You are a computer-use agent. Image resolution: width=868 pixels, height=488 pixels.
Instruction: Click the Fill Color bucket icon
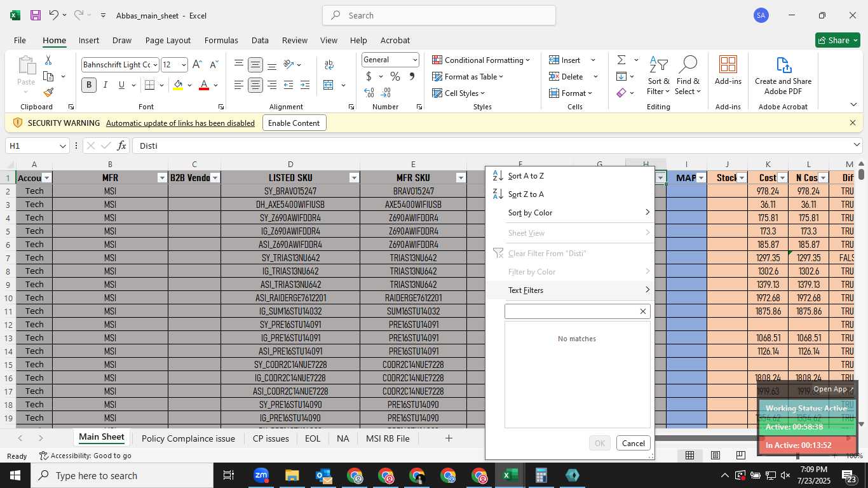pyautogui.click(x=178, y=85)
